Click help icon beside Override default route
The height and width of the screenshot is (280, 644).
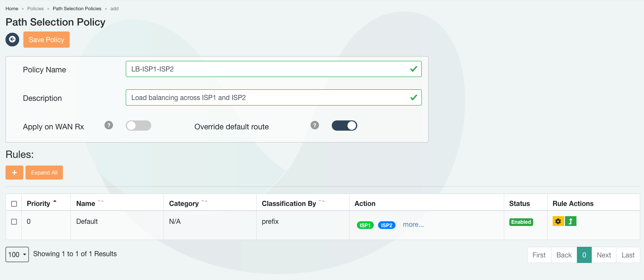click(x=314, y=125)
